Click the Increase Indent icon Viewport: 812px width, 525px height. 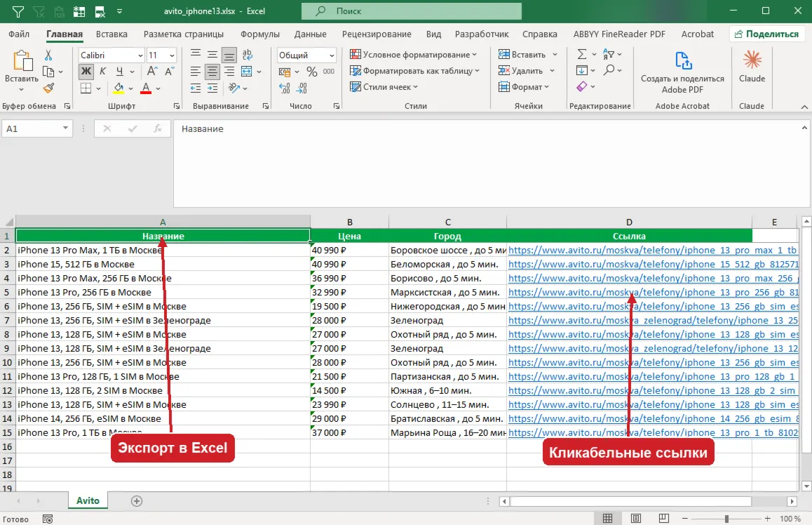[212, 88]
